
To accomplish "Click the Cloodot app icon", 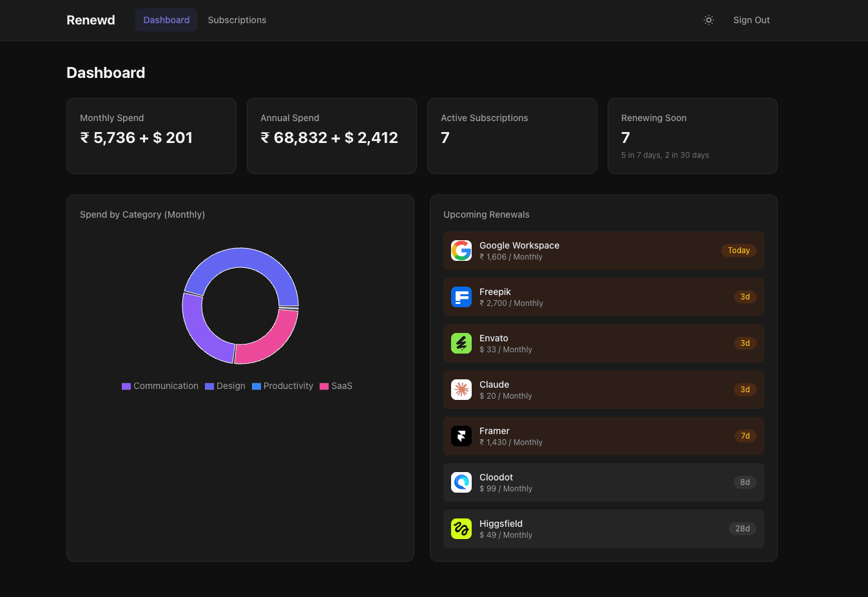I will tap(461, 482).
